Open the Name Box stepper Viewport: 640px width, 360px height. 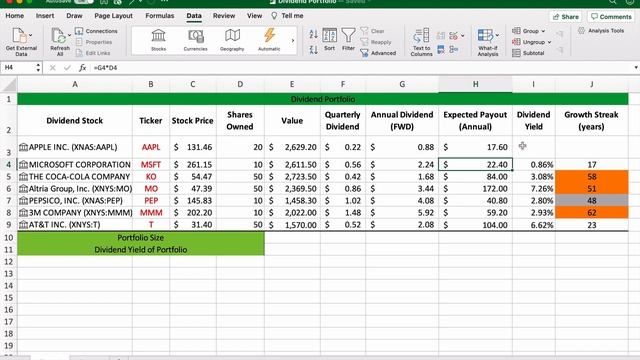[38, 68]
